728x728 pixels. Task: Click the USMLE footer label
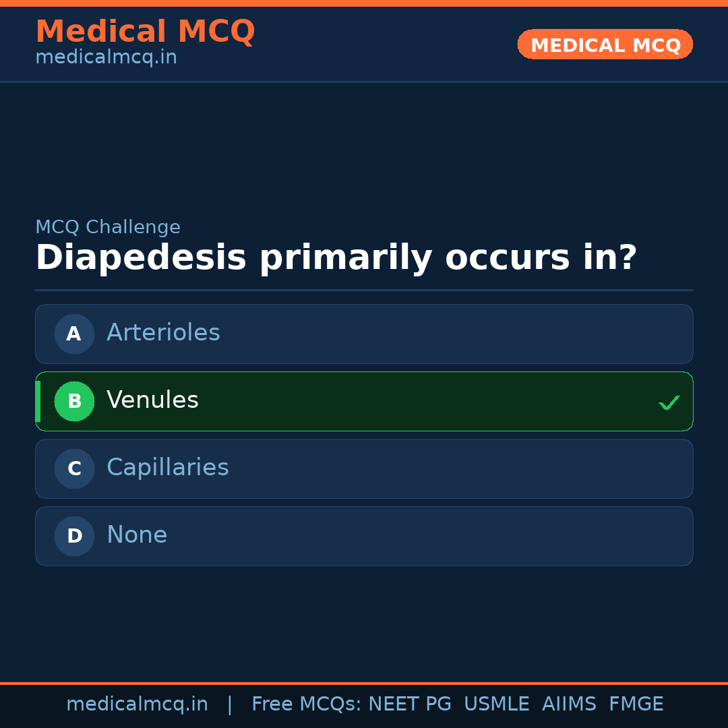click(497, 704)
